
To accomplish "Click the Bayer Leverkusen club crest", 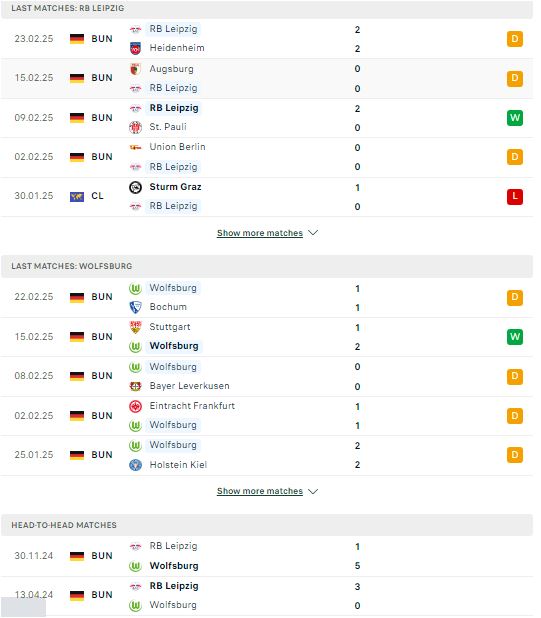I will (x=135, y=386).
